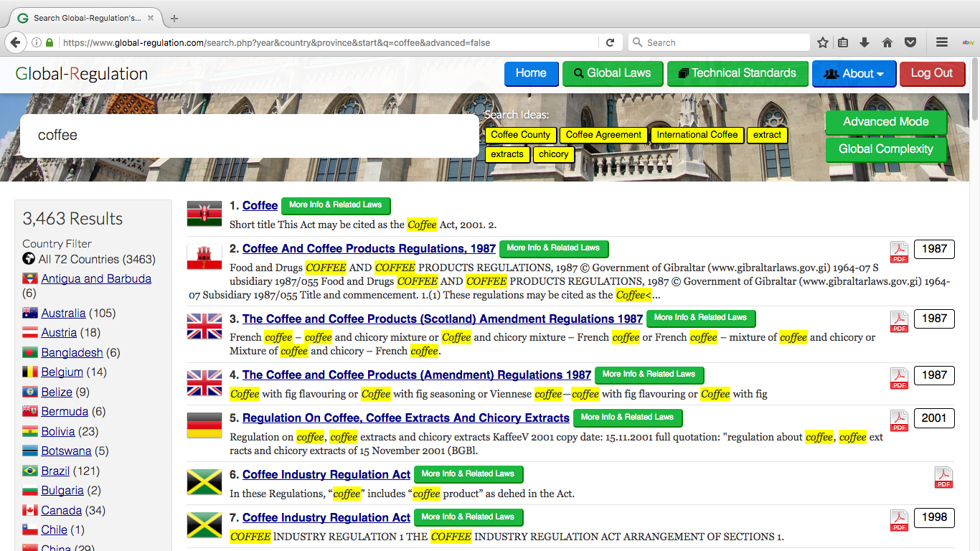The height and width of the screenshot is (551, 980).
Task: Click the Kenya flag beside result 1
Action: [x=204, y=213]
